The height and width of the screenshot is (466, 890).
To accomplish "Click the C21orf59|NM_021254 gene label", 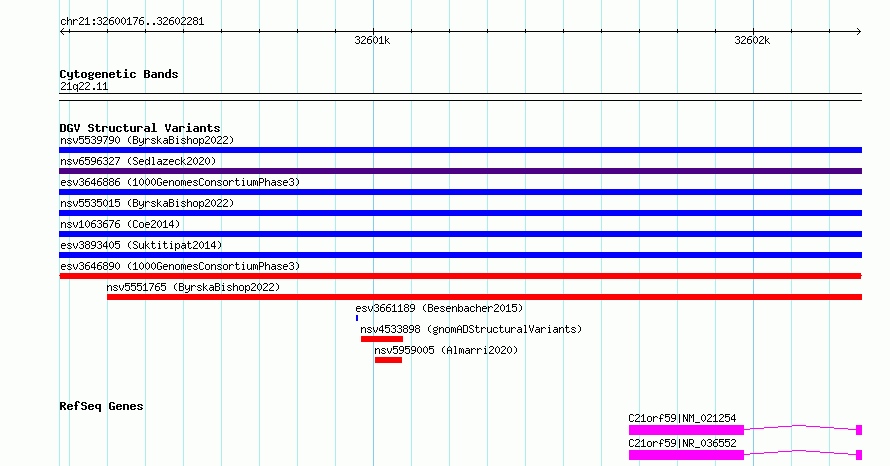I will [x=682, y=418].
